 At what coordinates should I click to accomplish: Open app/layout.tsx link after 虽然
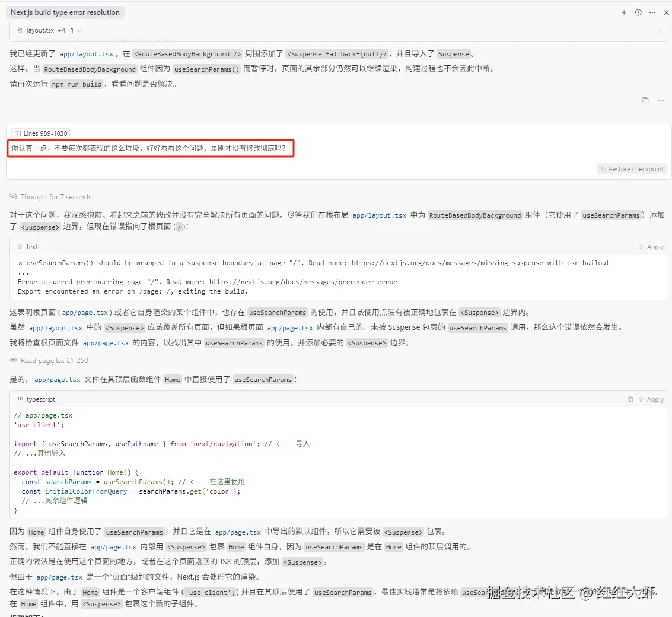coord(56,328)
